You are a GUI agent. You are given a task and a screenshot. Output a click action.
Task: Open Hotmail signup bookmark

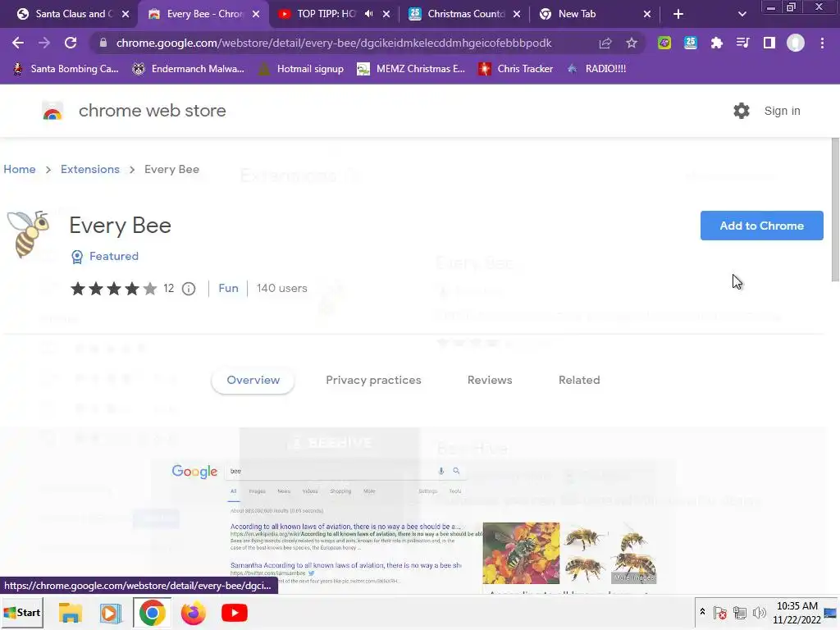tap(302, 69)
